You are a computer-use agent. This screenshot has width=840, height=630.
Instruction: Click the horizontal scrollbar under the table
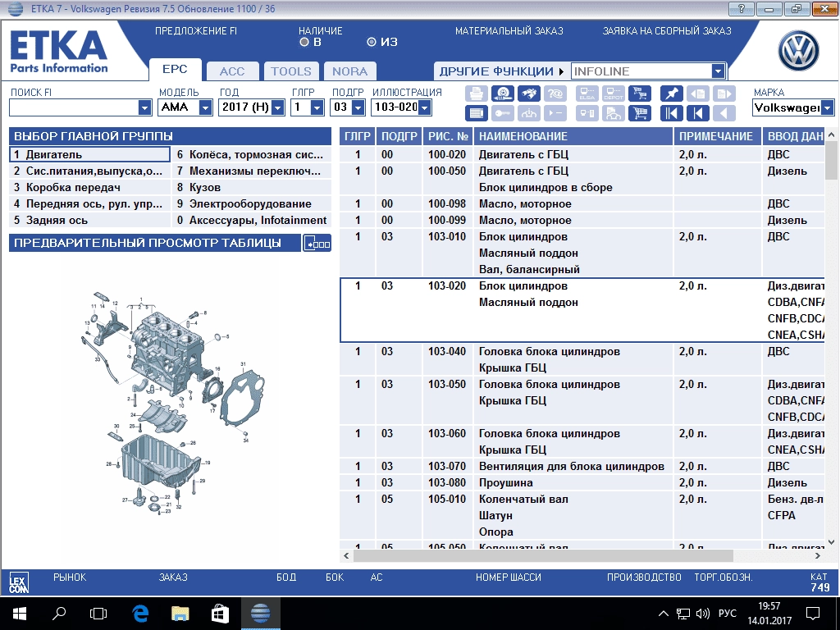(x=543, y=556)
